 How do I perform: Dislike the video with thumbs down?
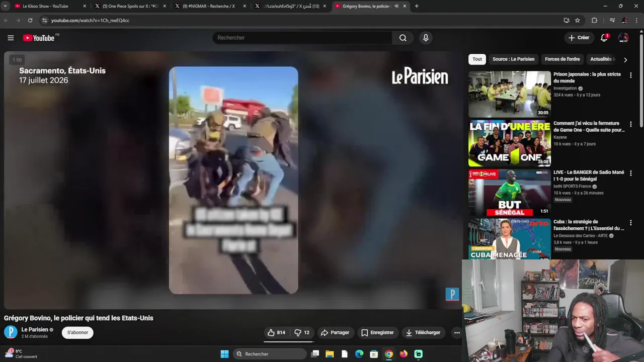302,332
